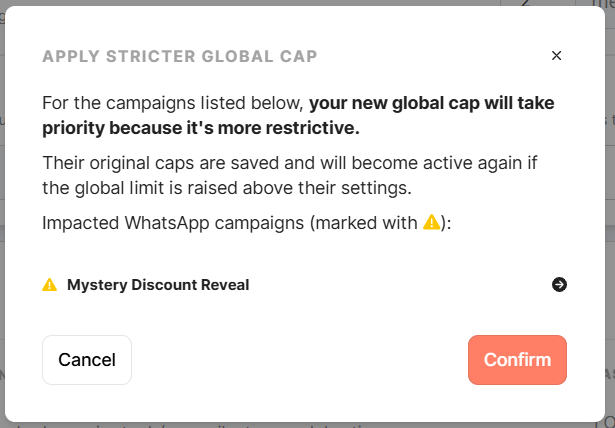Click warning icon beside Mystery Discount Reveal
The image size is (615, 428).
[x=50, y=285]
